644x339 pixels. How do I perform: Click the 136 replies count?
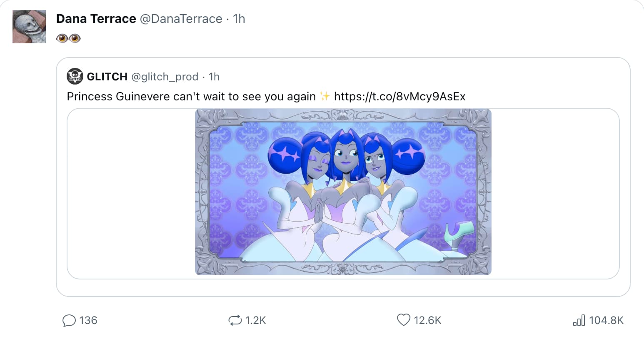(x=88, y=320)
